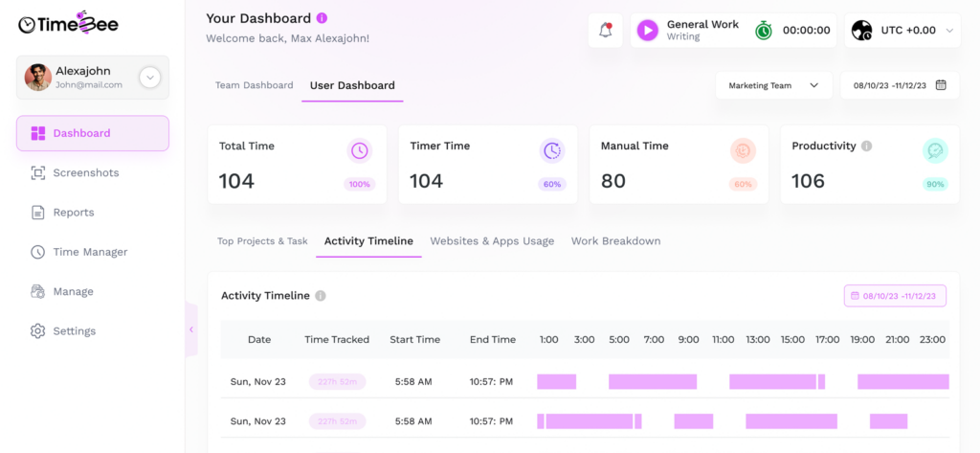Open the top date range picker 08/10/23 -11/12/23
Viewport: 980px width, 453px height.
[900, 86]
